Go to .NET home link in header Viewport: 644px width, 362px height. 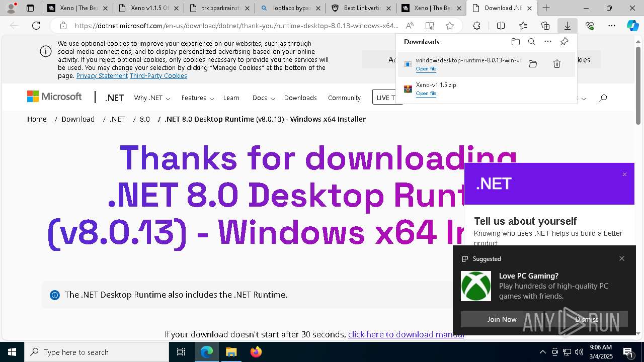tap(114, 98)
